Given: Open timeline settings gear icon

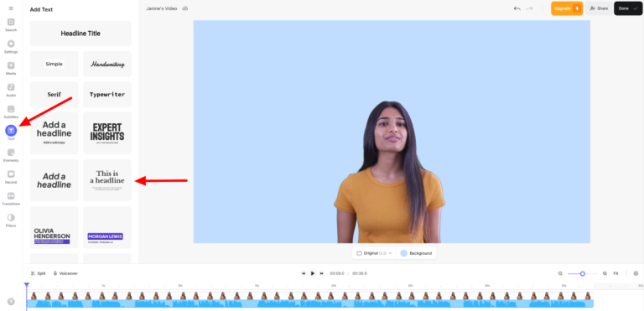Looking at the screenshot, I should click(636, 273).
